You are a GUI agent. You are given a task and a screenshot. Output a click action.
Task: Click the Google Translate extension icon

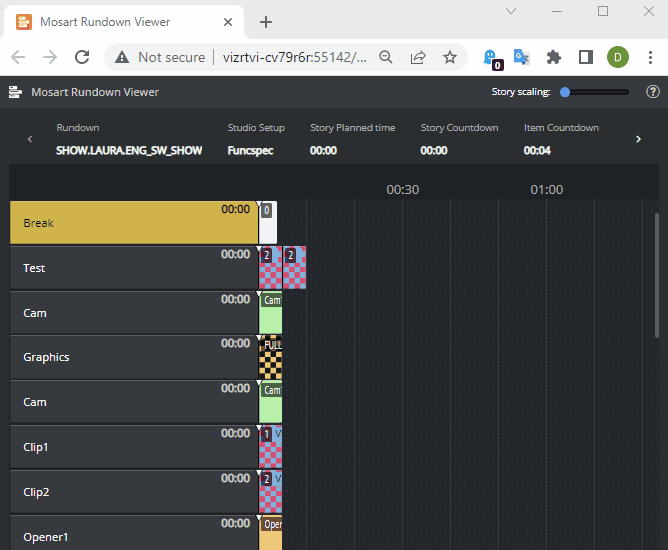[x=521, y=57]
